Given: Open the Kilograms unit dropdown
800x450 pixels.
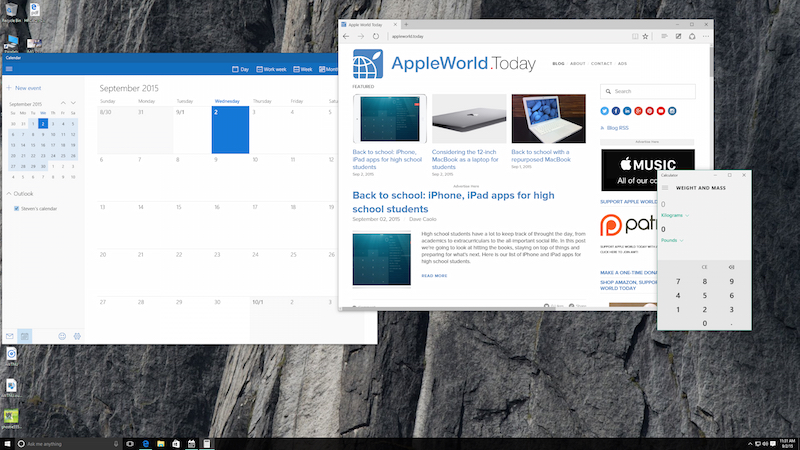Looking at the screenshot, I should (x=674, y=215).
